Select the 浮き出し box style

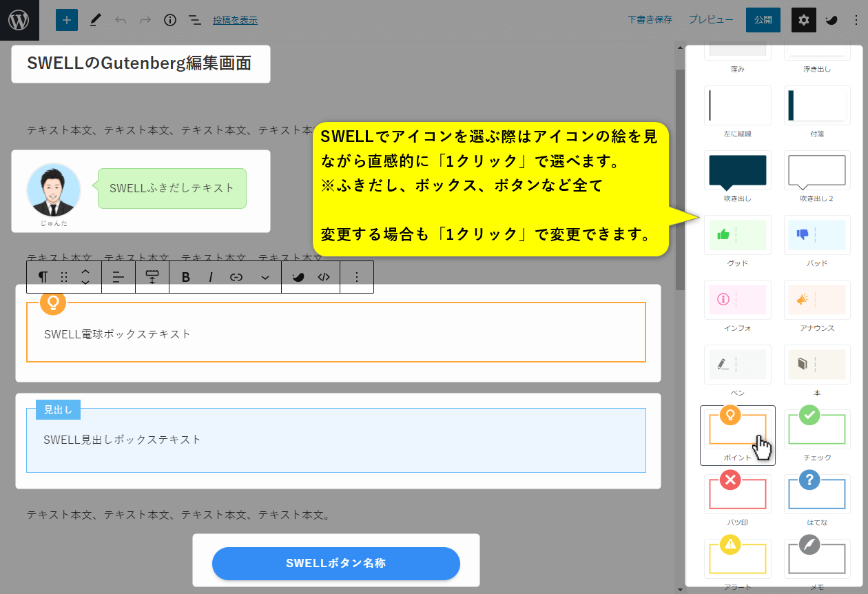[x=817, y=59]
